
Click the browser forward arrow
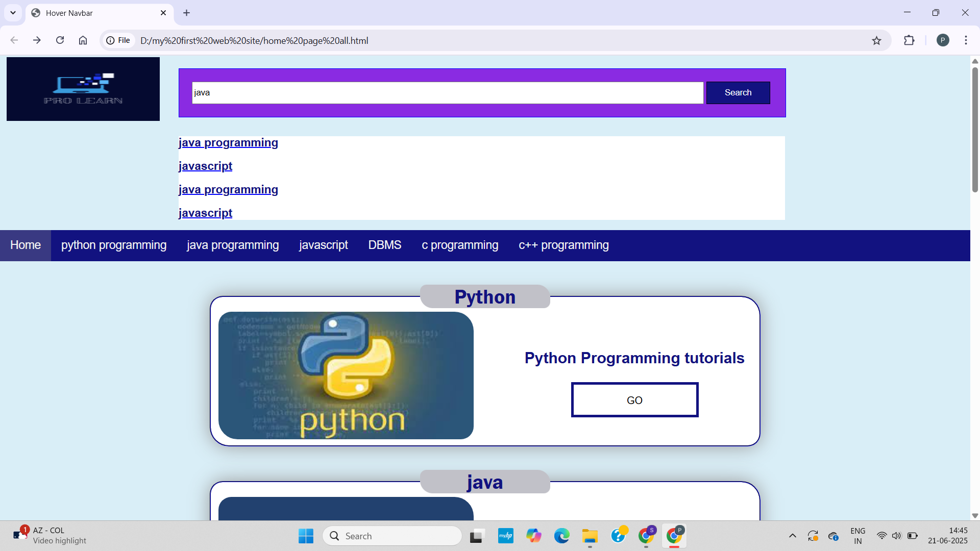click(37, 40)
